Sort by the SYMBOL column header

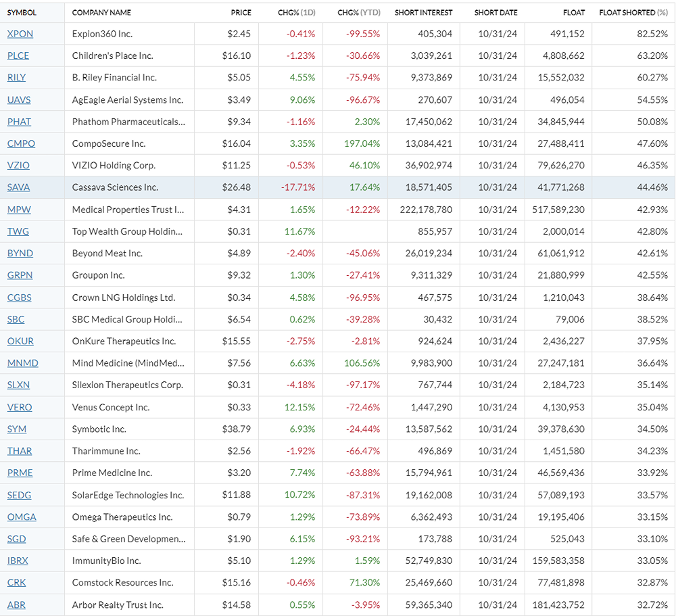[22, 13]
